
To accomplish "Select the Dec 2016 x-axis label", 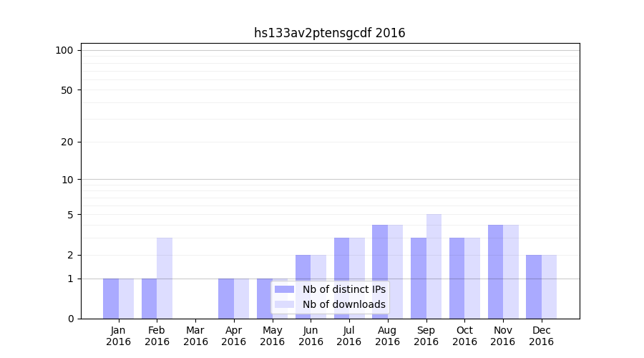I will tap(541, 336).
